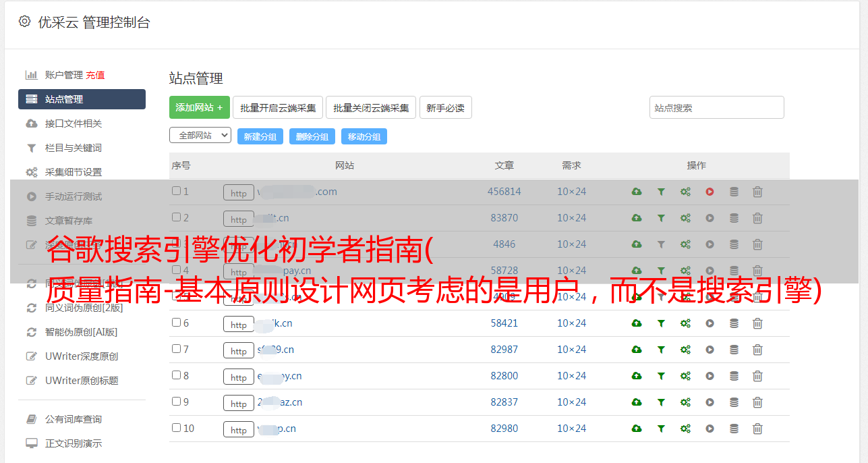
Task: Click article count 456814
Action: click(504, 192)
